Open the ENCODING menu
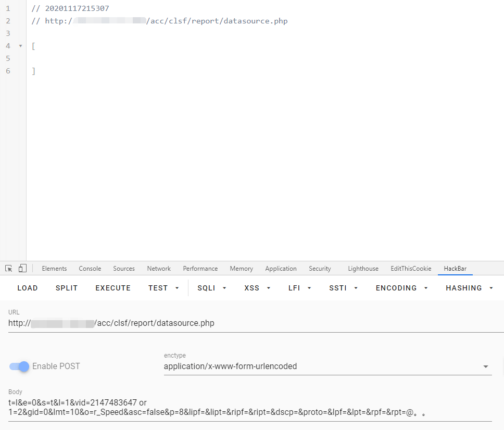The image size is (504, 430). tap(401, 288)
